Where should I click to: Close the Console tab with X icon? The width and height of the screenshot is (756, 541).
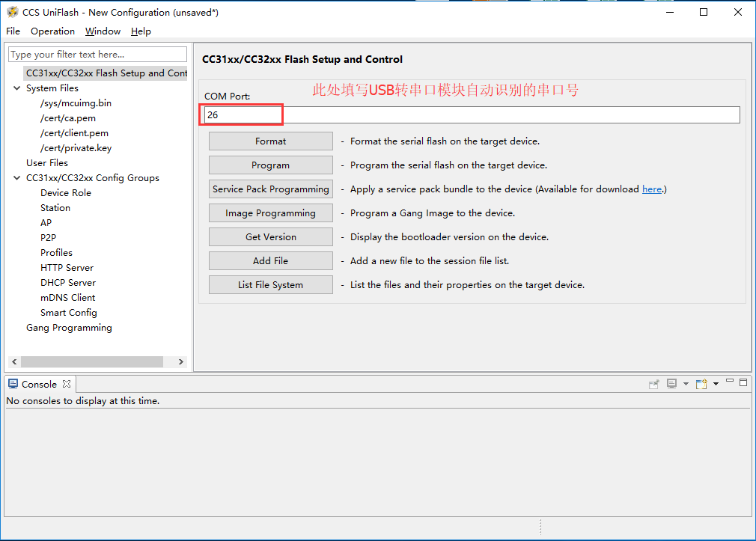(x=67, y=384)
